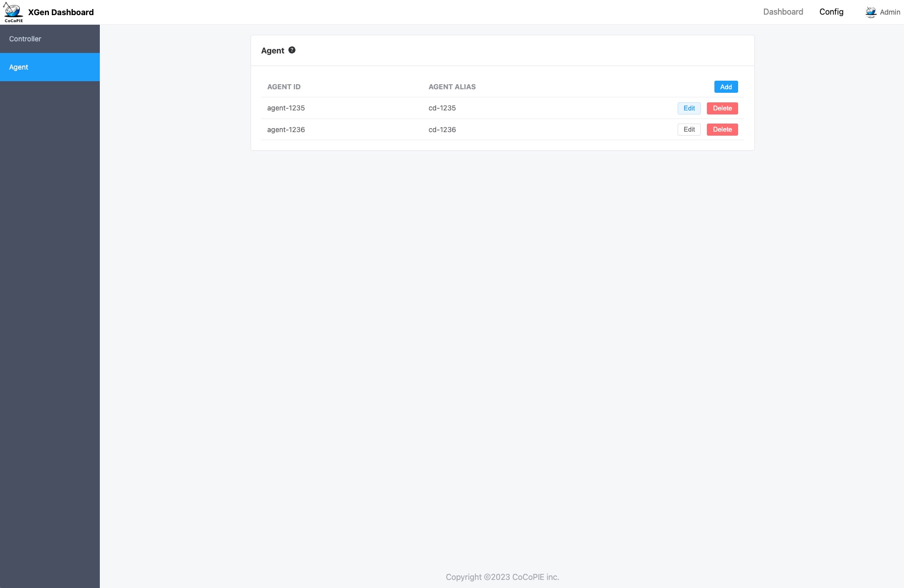
Task: Delete agent-1235 row
Action: (x=722, y=108)
